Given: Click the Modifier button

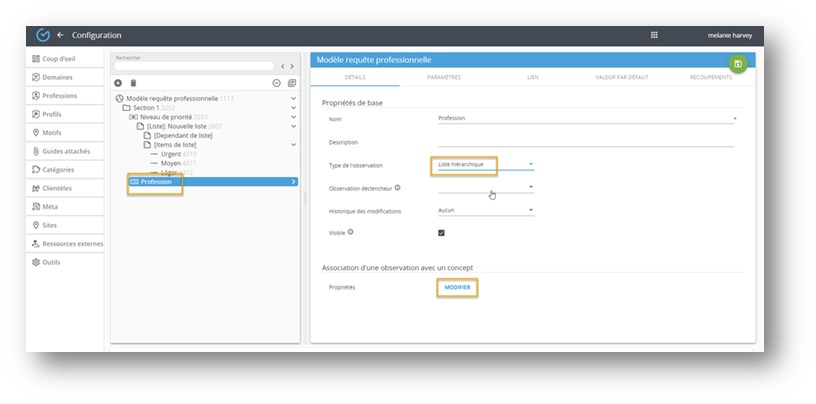Looking at the screenshot, I should pyautogui.click(x=457, y=287).
